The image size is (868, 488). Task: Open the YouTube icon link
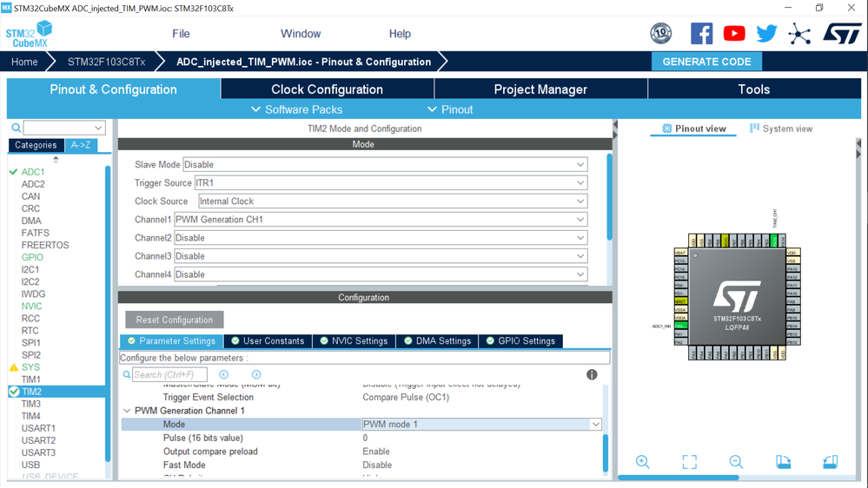734,34
